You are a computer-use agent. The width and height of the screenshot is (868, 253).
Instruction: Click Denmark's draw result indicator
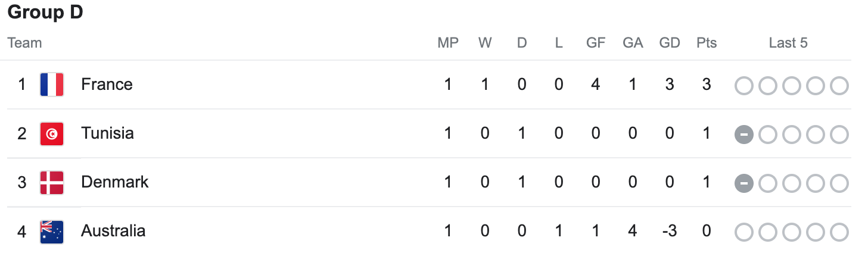[x=744, y=183]
